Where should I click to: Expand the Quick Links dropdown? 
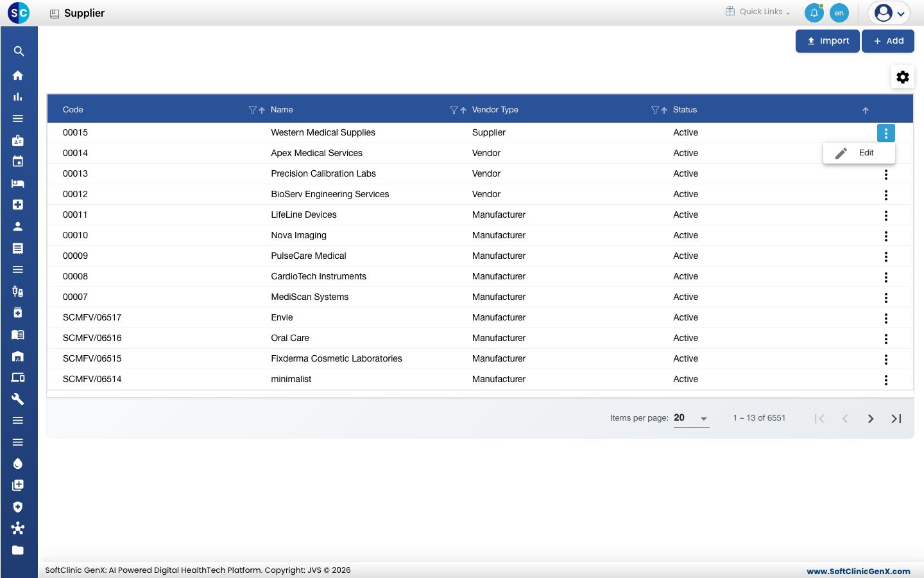758,12
